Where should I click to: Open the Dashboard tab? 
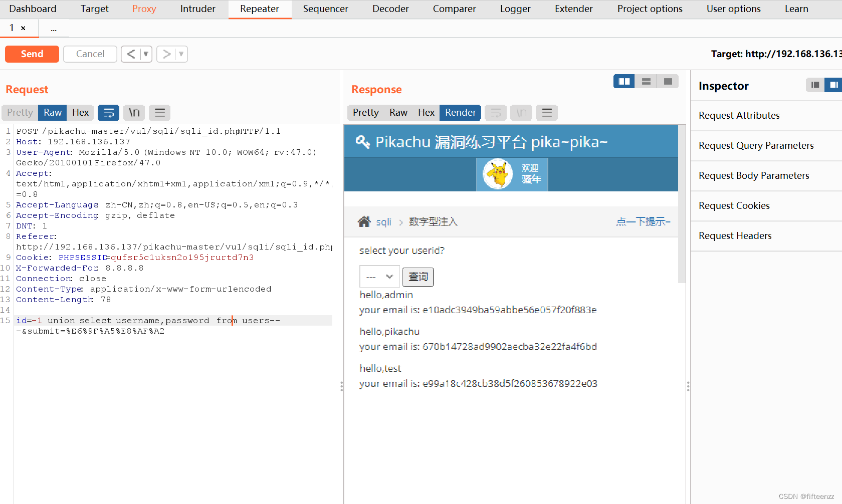pyautogui.click(x=33, y=9)
